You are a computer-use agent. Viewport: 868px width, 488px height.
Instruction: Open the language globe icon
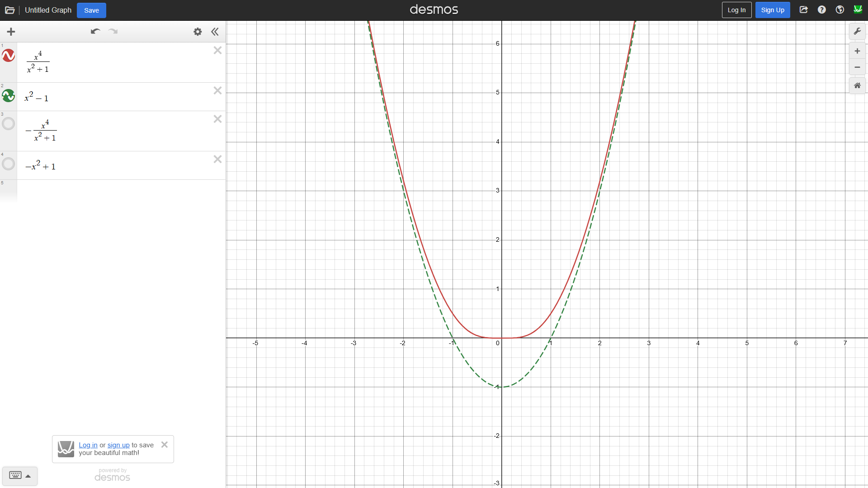click(x=840, y=9)
